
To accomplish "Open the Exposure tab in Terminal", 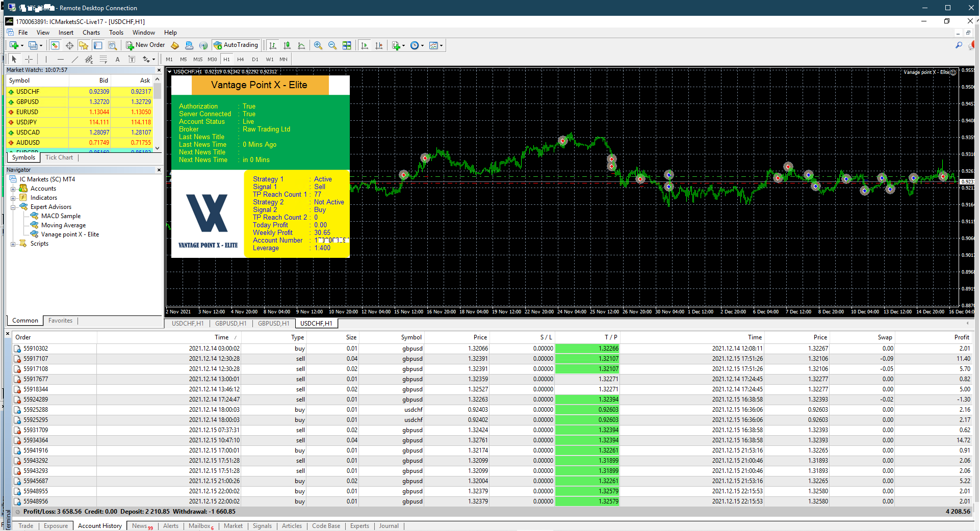I will [x=56, y=526].
